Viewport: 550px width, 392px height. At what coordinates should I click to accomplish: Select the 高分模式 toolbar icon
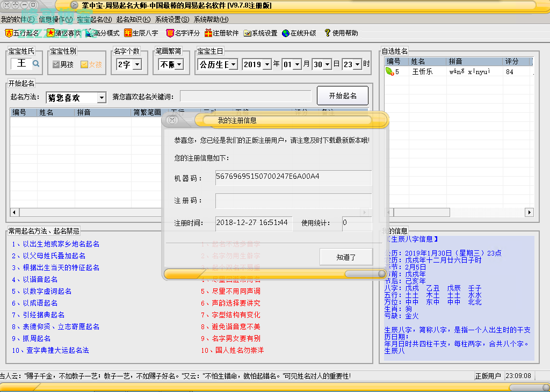tap(89, 33)
